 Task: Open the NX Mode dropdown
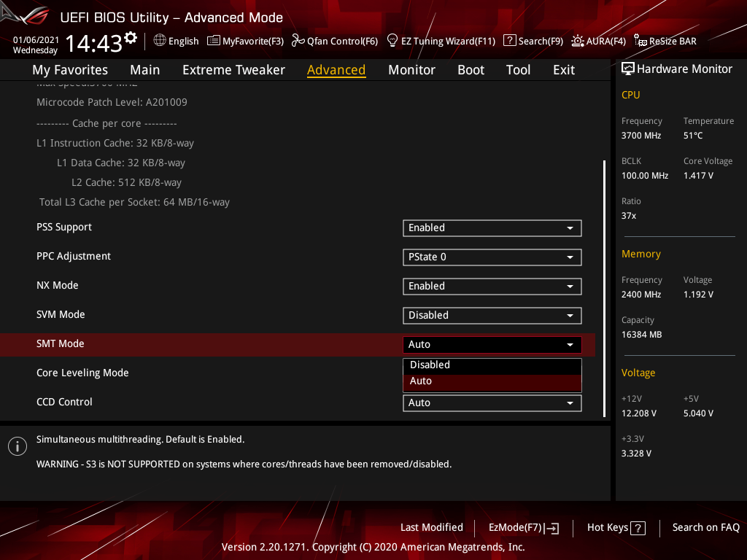[x=492, y=286]
